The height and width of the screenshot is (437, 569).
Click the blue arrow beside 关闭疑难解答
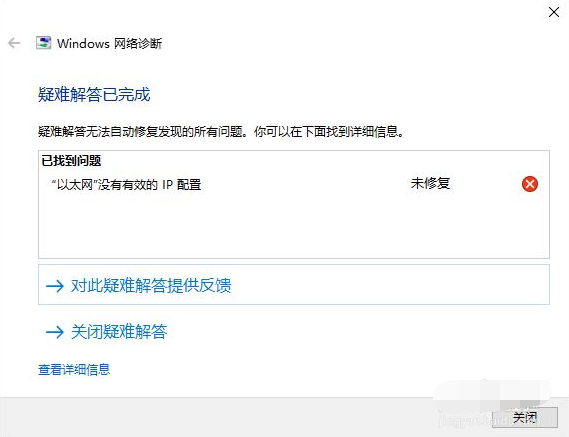pos(55,332)
